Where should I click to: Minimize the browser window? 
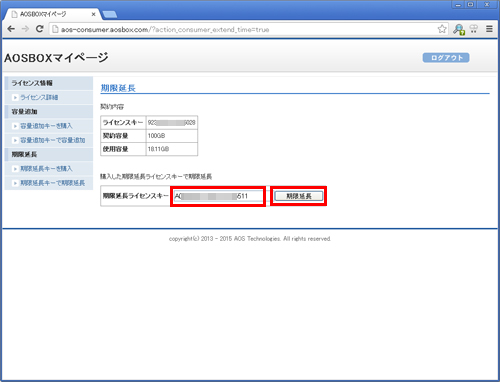pyautogui.click(x=458, y=5)
